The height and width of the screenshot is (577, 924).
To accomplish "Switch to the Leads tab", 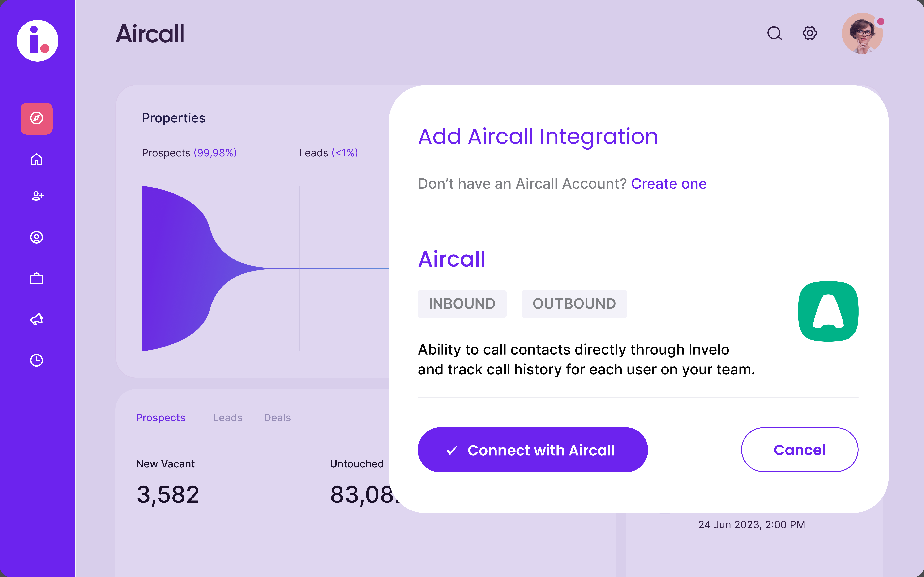I will pyautogui.click(x=228, y=418).
